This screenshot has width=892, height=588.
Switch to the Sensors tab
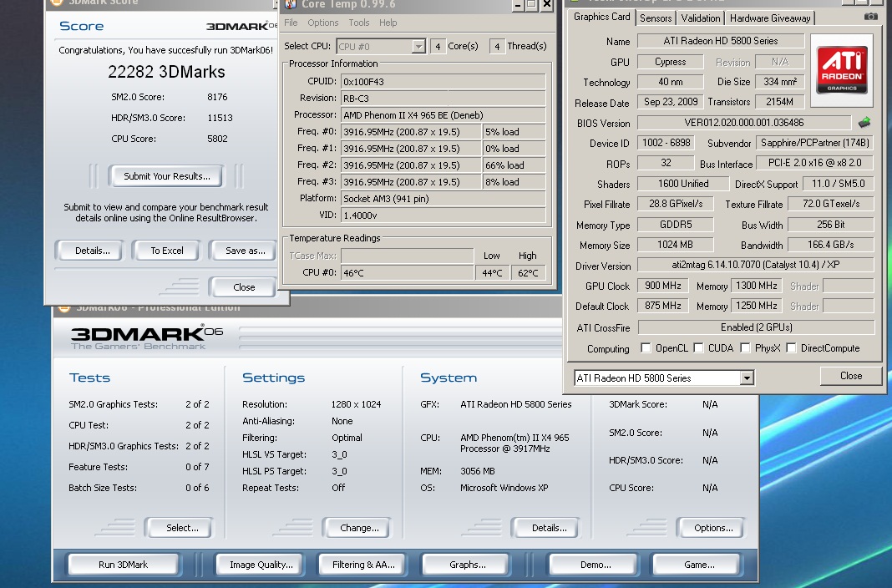coord(656,18)
